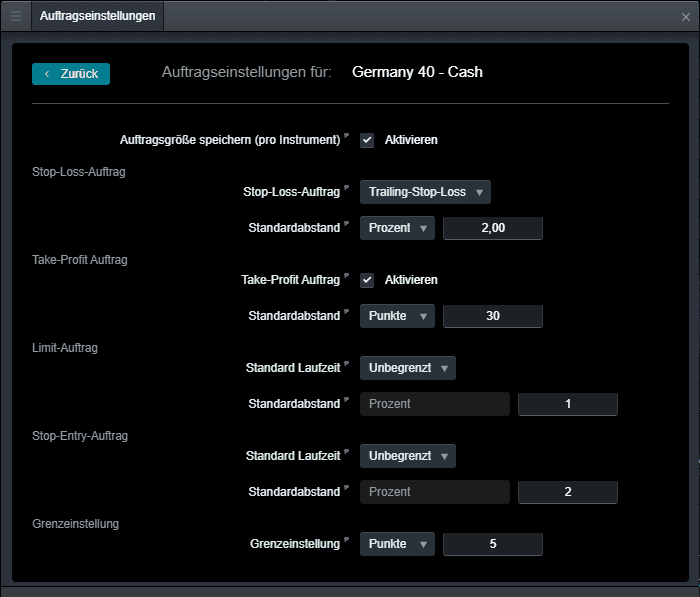
Task: Open the Take-Profit Standardabstand Punkte dropdown
Action: tap(397, 316)
